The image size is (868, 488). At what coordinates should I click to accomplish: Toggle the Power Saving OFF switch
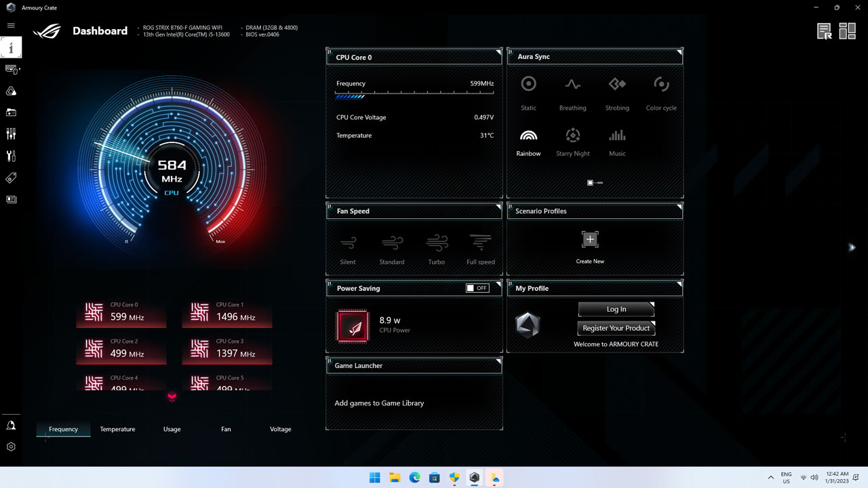click(477, 288)
